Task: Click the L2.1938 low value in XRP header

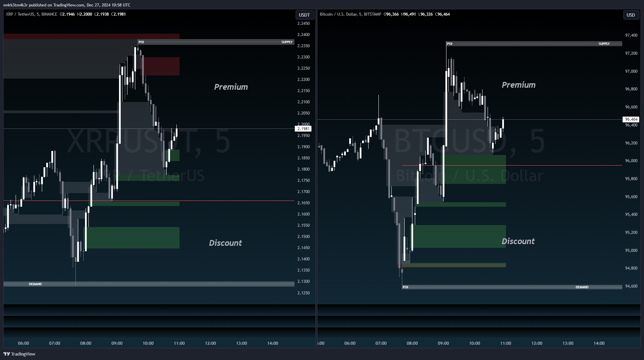Action: coord(101,14)
